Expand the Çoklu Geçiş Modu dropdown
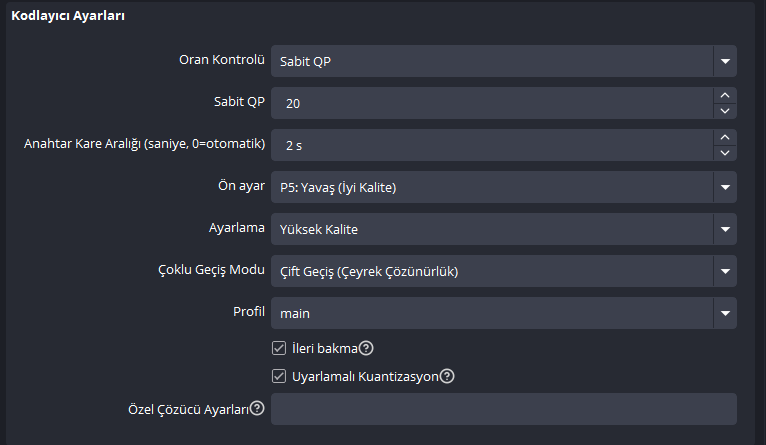 [x=504, y=271]
